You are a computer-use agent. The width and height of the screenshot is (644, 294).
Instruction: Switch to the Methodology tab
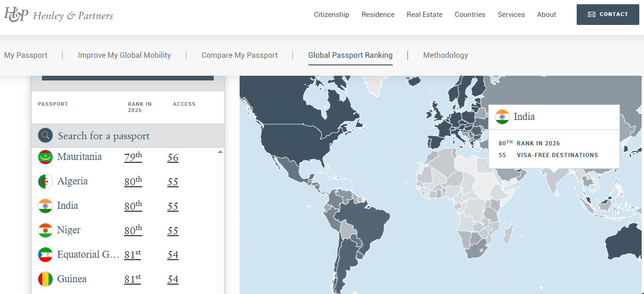coord(445,55)
